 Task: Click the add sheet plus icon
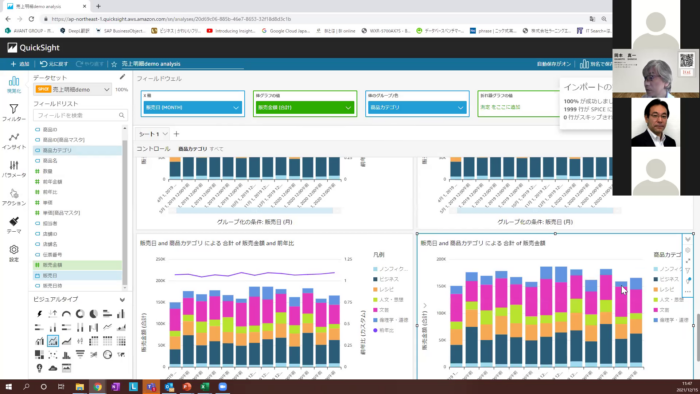point(176,134)
